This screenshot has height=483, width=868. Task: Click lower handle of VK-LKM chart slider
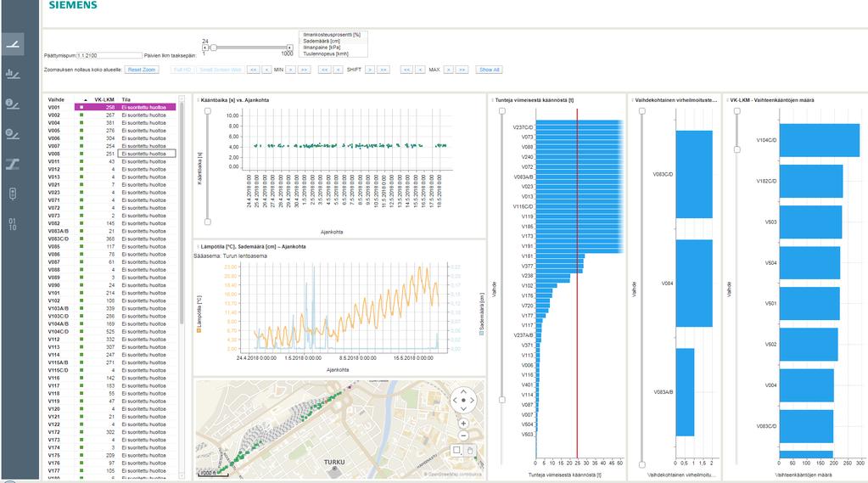(736, 149)
